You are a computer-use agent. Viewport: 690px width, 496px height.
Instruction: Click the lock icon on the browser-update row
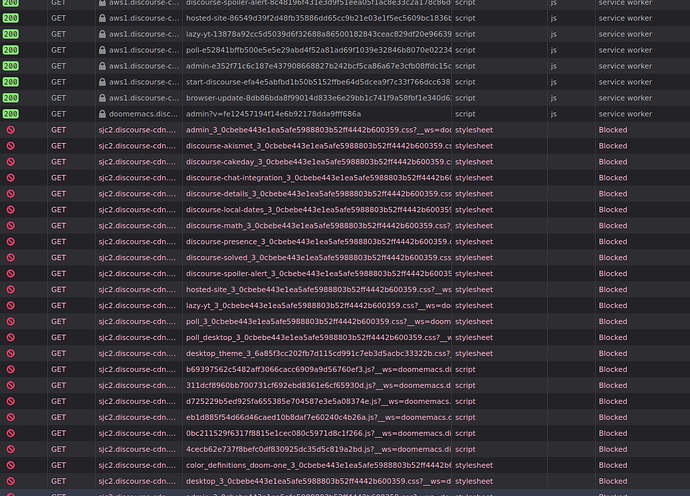click(x=102, y=98)
